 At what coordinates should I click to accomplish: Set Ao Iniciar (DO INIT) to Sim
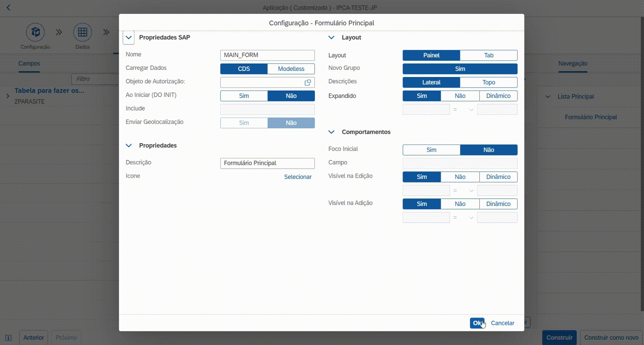click(x=244, y=96)
